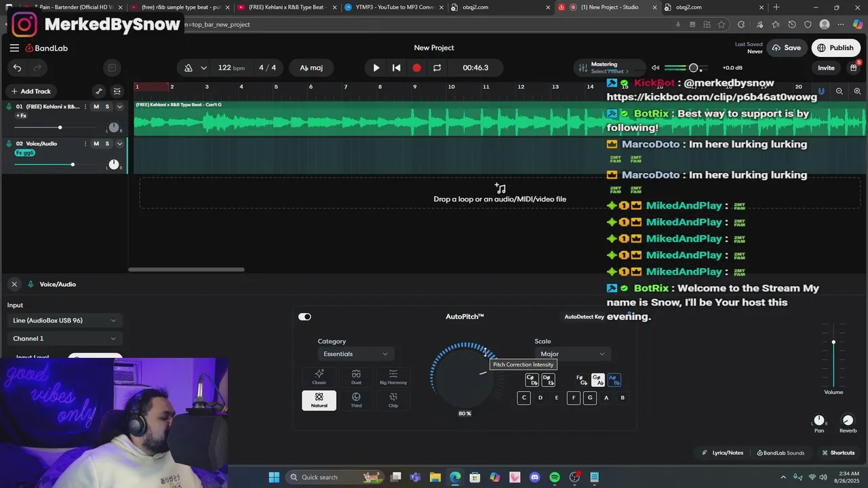
Task: Click the pan knob on track 01
Action: coord(114,127)
